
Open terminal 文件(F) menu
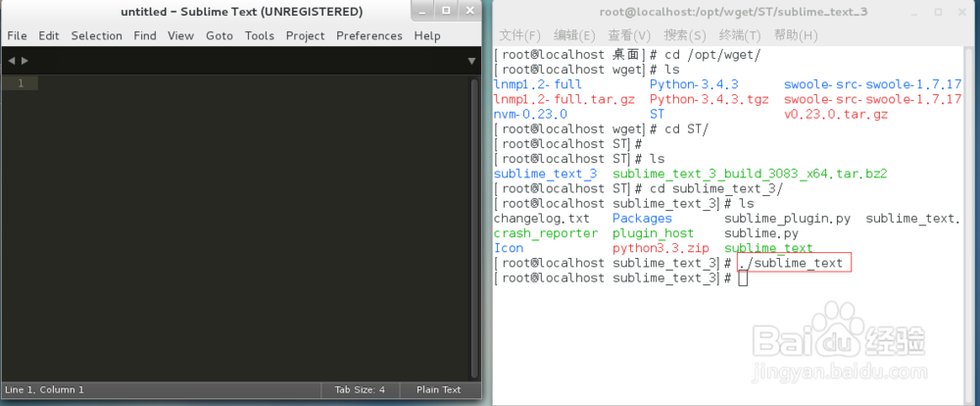point(519,35)
